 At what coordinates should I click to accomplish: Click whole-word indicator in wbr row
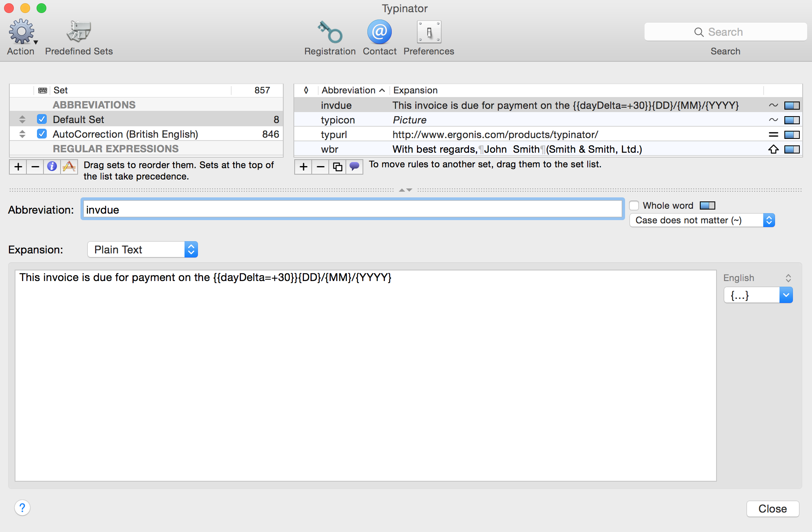pyautogui.click(x=792, y=149)
